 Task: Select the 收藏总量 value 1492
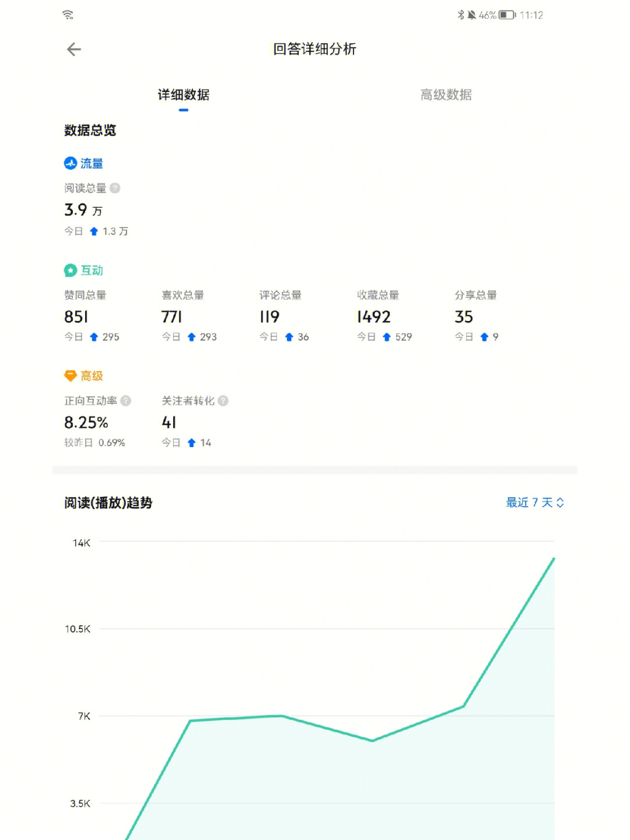(x=373, y=317)
